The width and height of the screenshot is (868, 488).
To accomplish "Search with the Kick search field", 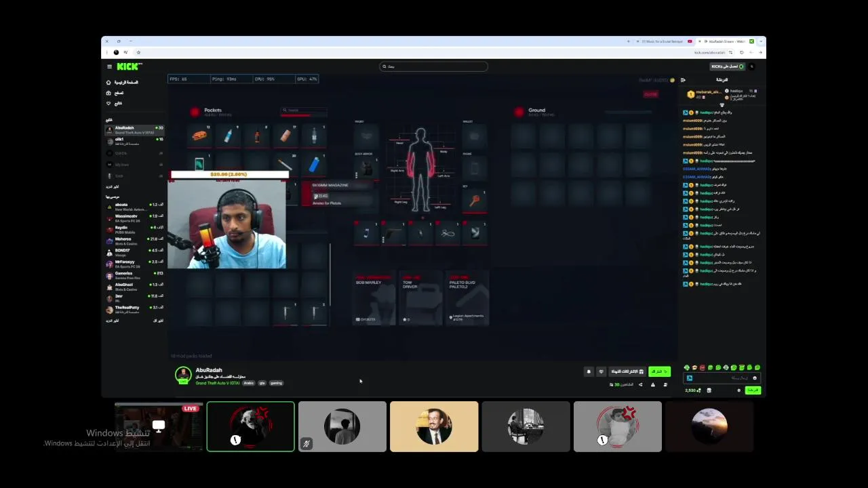I will click(433, 66).
